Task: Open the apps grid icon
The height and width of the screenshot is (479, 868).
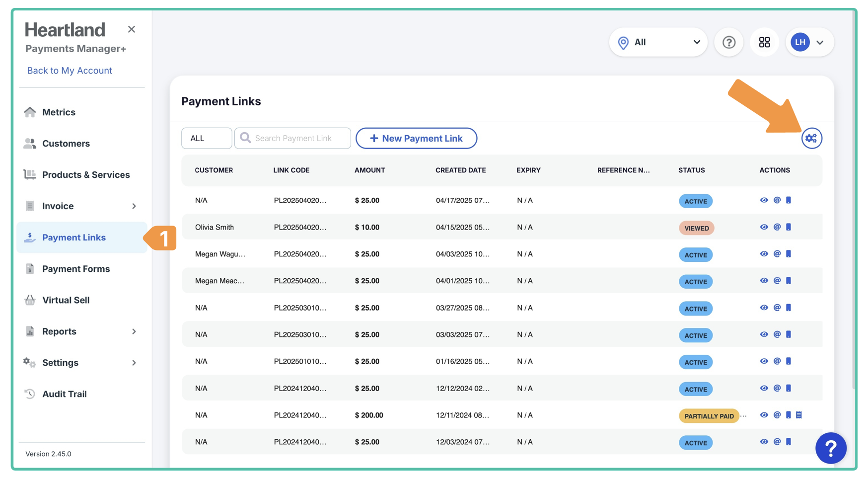Action: point(764,42)
